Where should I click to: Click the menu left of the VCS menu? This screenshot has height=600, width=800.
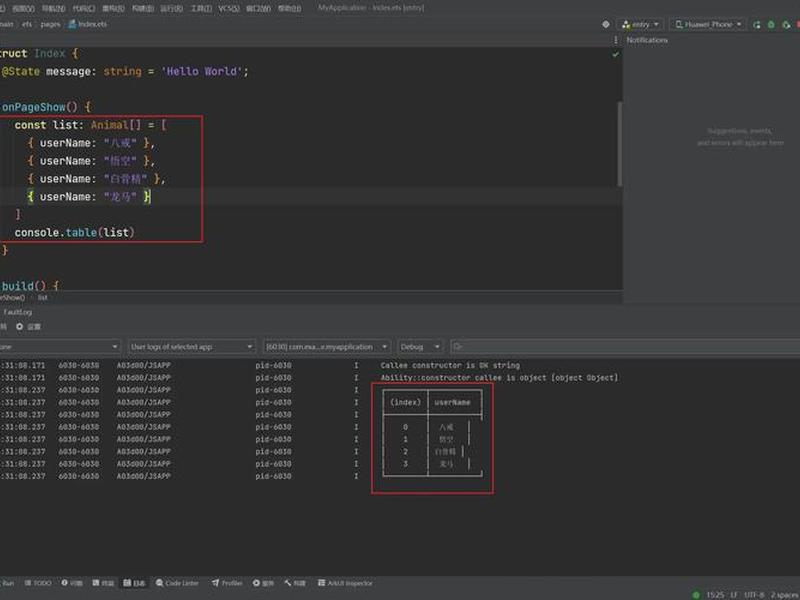201,8
